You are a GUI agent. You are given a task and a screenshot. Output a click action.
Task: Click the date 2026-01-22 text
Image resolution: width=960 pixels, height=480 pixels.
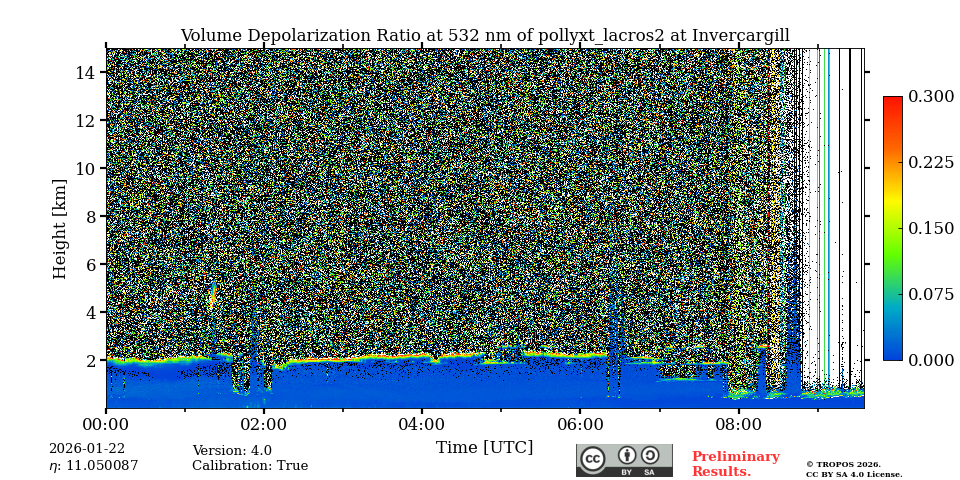pos(87,450)
